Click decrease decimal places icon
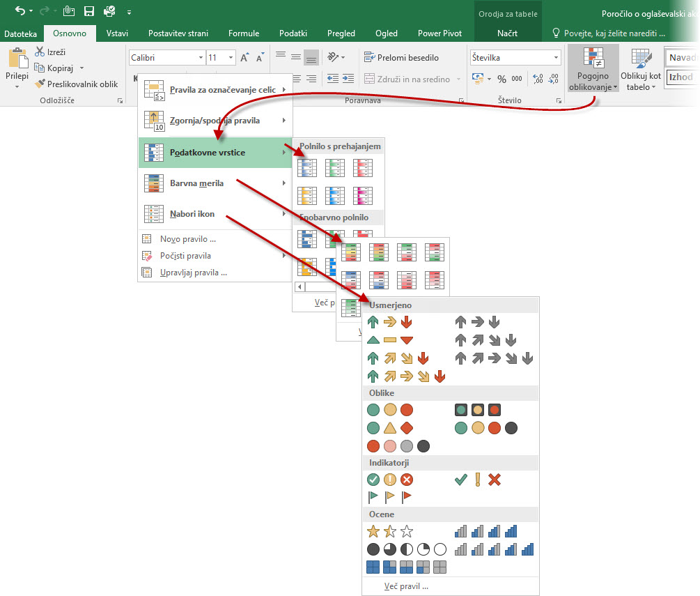Viewport: 700px width, 596px height. pos(554,79)
